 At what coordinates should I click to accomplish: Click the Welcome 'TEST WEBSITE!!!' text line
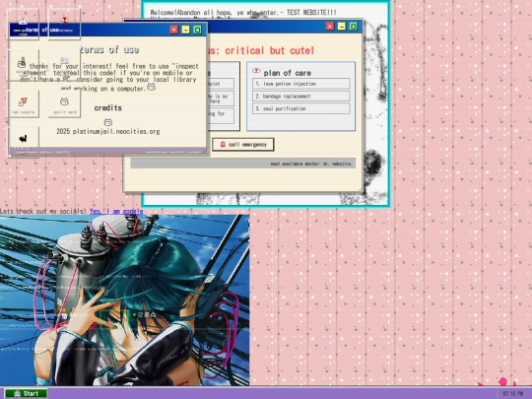click(243, 12)
